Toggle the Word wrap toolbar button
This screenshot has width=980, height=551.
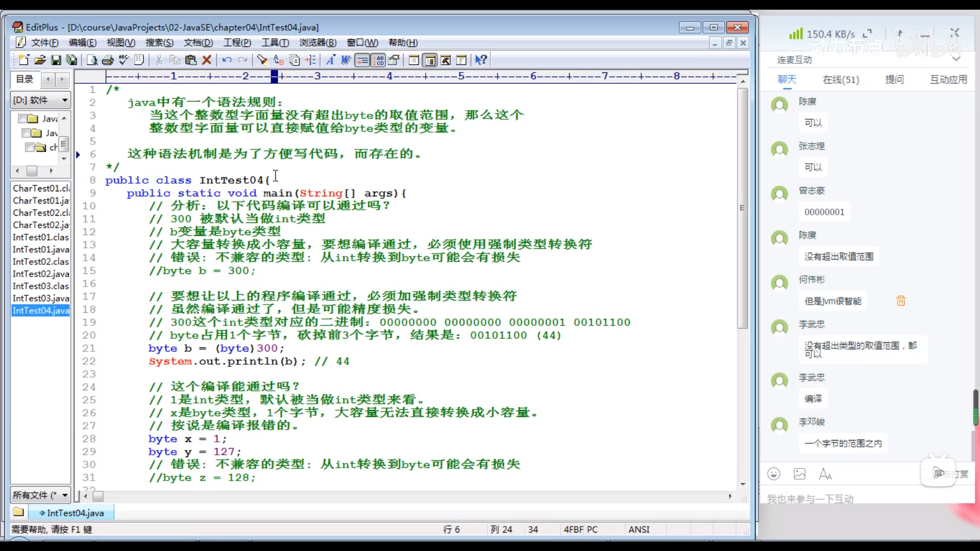(362, 60)
